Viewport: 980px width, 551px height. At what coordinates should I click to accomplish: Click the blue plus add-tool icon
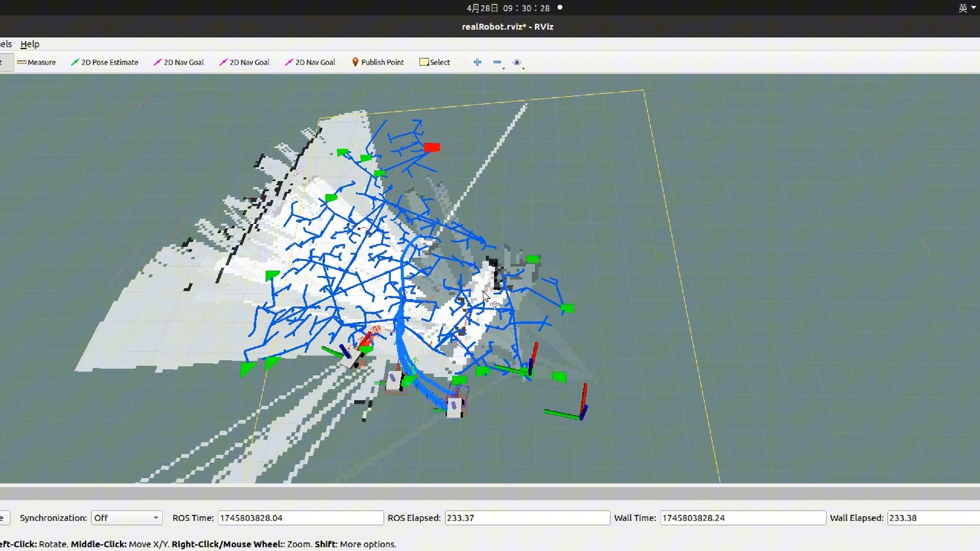click(x=477, y=62)
